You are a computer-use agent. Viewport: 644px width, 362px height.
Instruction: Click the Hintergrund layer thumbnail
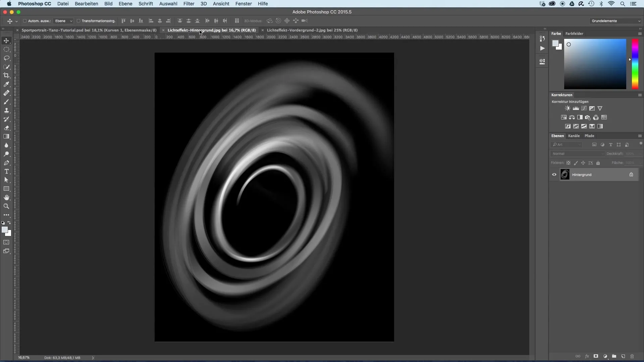565,175
